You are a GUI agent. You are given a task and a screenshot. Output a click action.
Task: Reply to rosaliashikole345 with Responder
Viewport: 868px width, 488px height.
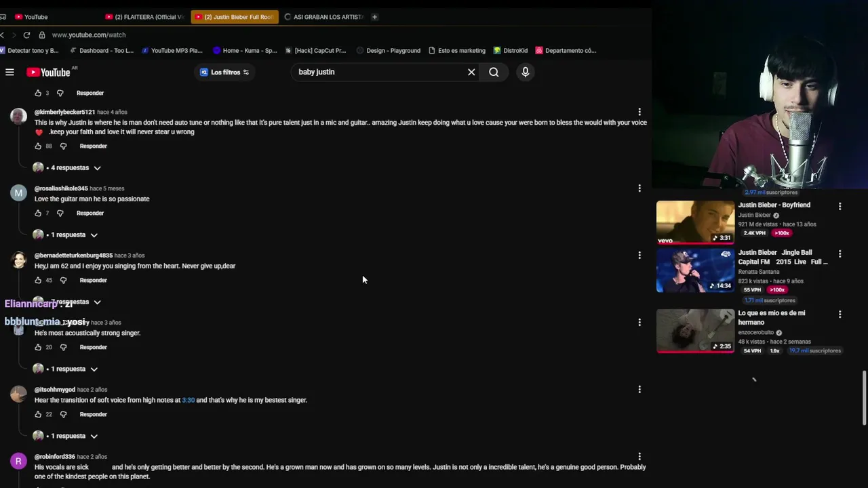tap(90, 213)
